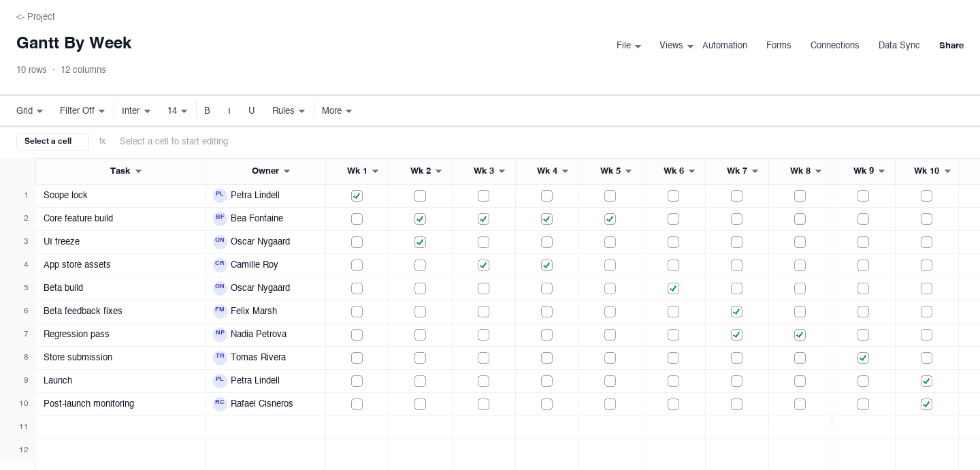Open the Automation menu
980x470 pixels.
[x=725, y=46]
